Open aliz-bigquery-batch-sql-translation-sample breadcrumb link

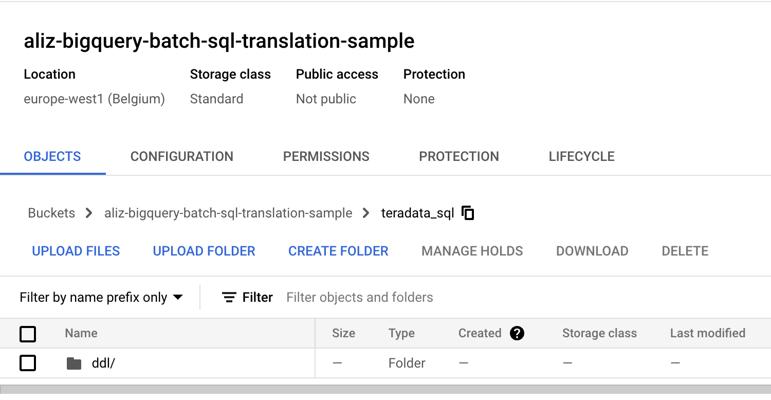click(228, 213)
